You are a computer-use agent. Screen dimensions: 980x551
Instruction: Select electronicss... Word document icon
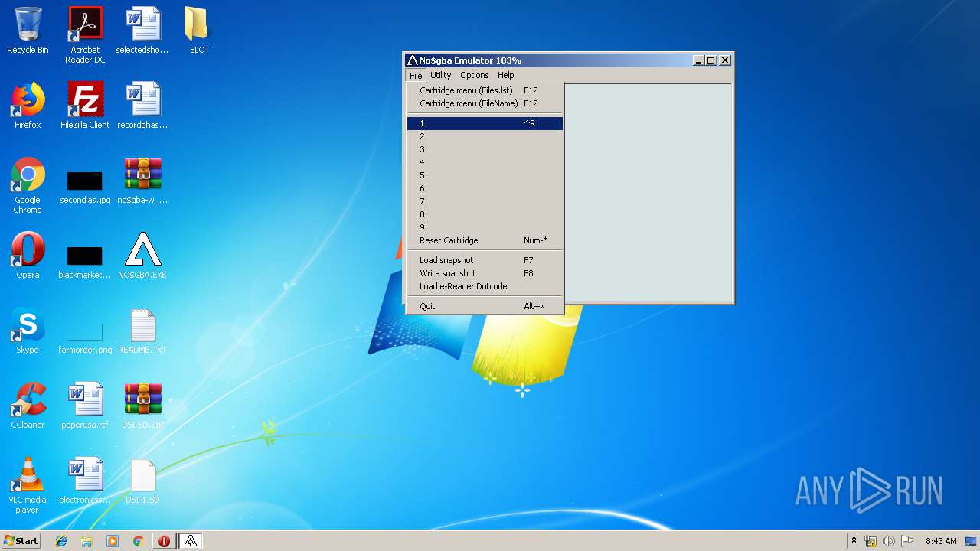[85, 481]
